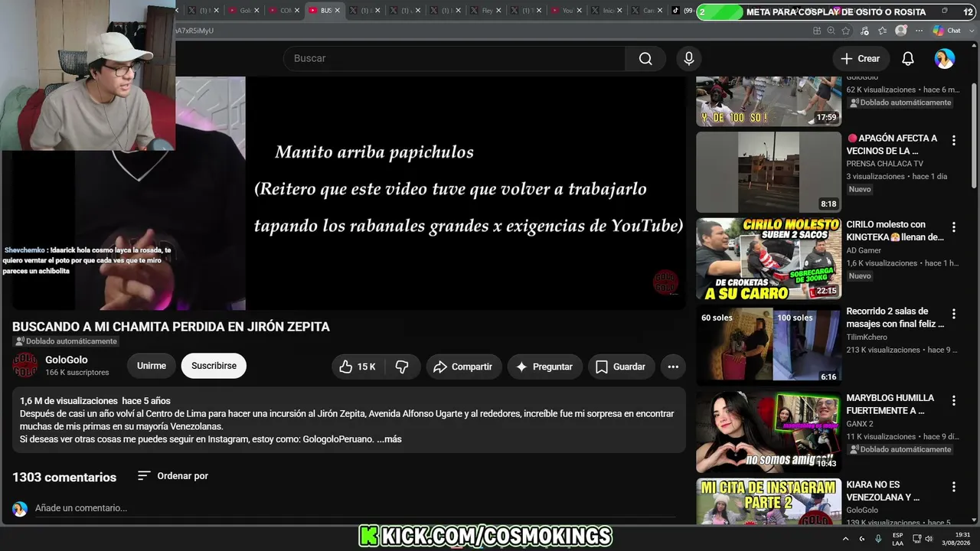Image resolution: width=980 pixels, height=551 pixels.
Task: Close the active BUS browser tab
Action: point(338,11)
